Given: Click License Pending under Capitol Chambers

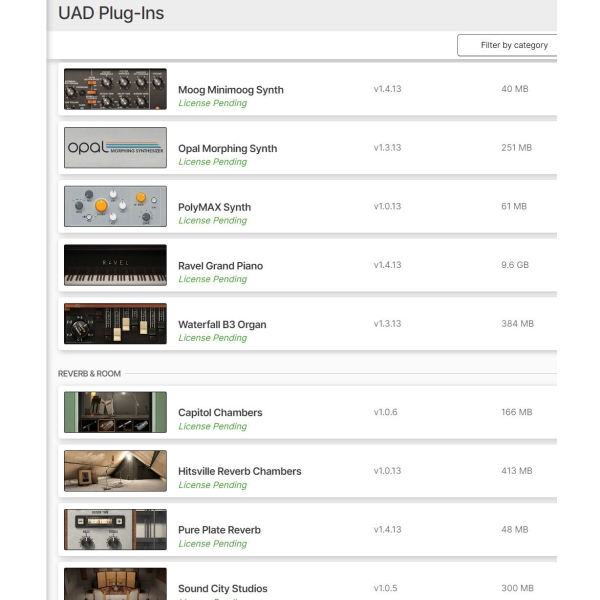Looking at the screenshot, I should click(x=212, y=426).
